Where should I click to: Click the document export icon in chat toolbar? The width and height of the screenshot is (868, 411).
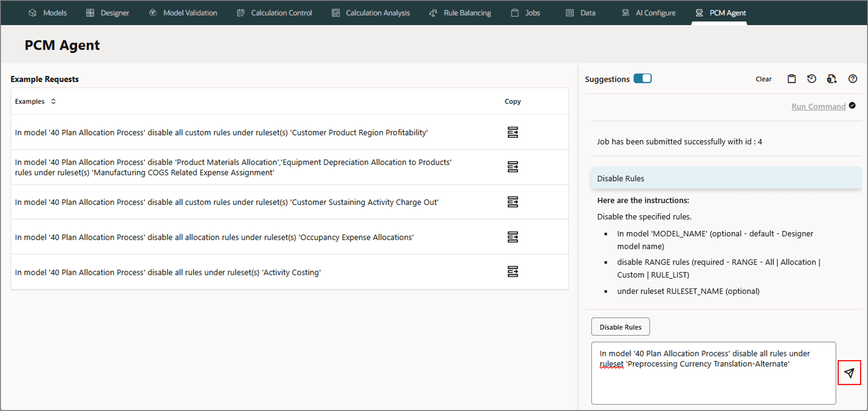coord(832,79)
